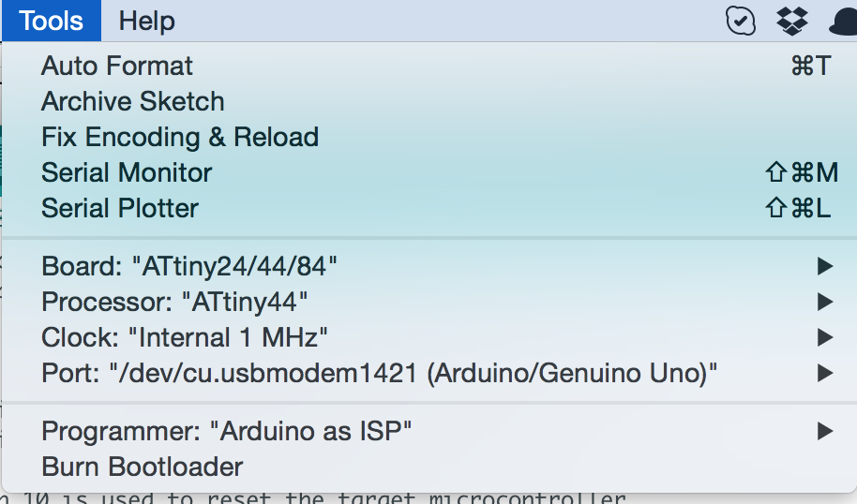
Task: Open the Dropbox menu bar icon
Action: point(792,22)
